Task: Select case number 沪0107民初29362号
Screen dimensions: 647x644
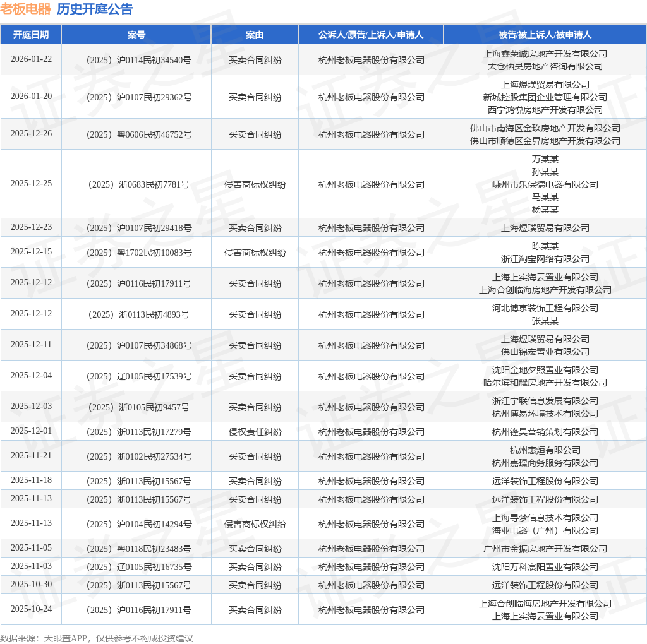Action: [x=138, y=97]
